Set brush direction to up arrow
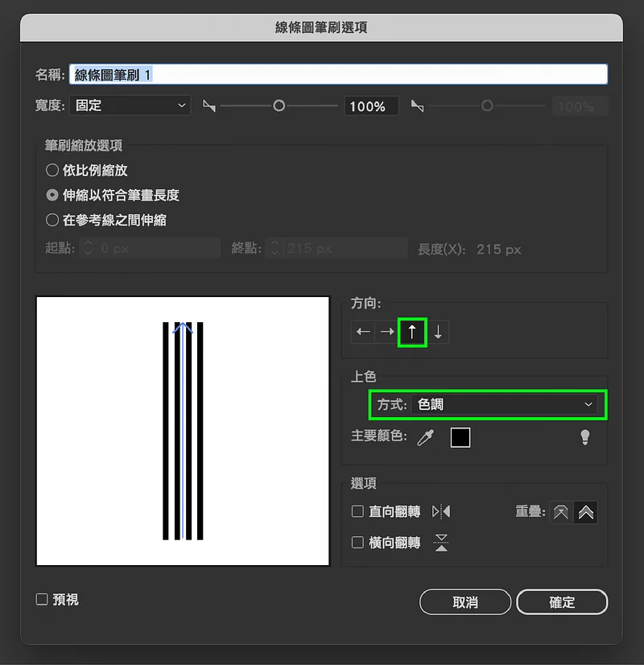This screenshot has width=644, height=665. pyautogui.click(x=412, y=332)
